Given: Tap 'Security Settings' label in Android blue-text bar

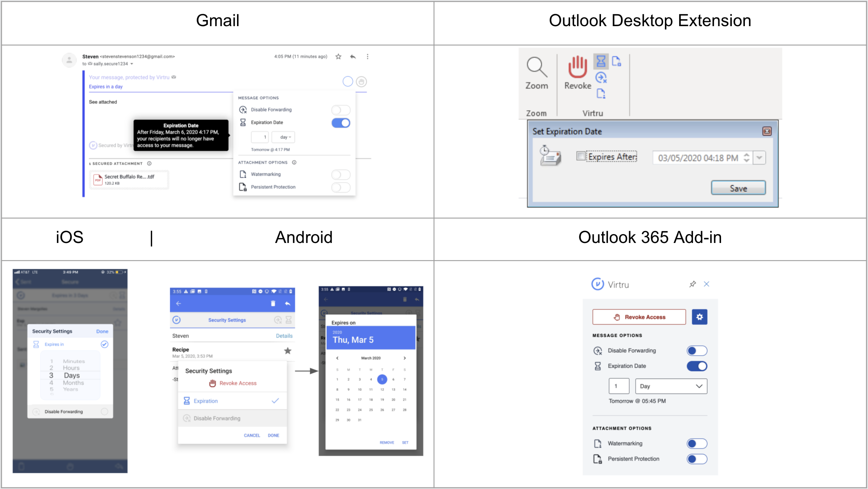Looking at the screenshot, I should [x=227, y=320].
